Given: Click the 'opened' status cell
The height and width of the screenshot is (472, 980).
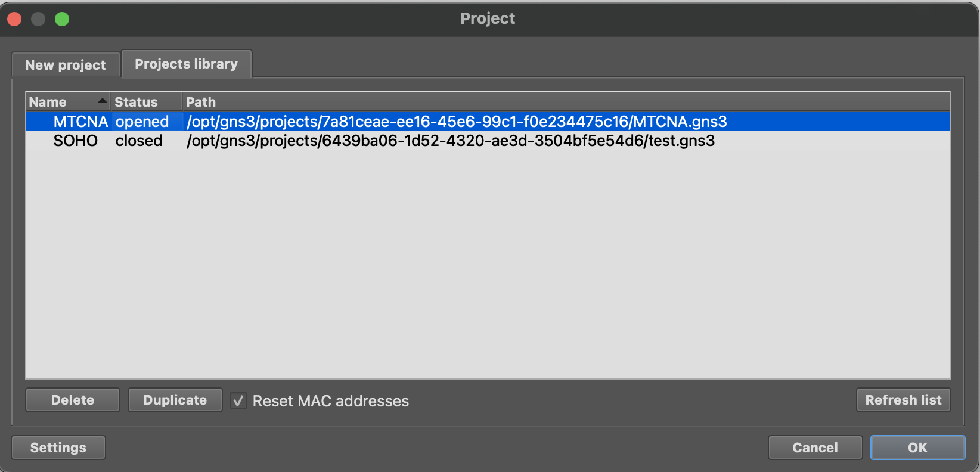Looking at the screenshot, I should click(x=142, y=122).
